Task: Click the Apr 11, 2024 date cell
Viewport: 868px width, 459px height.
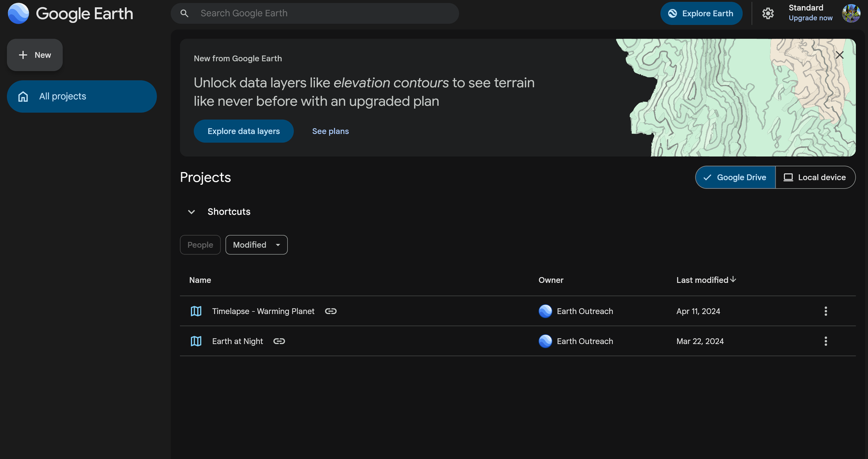Action: [698, 311]
